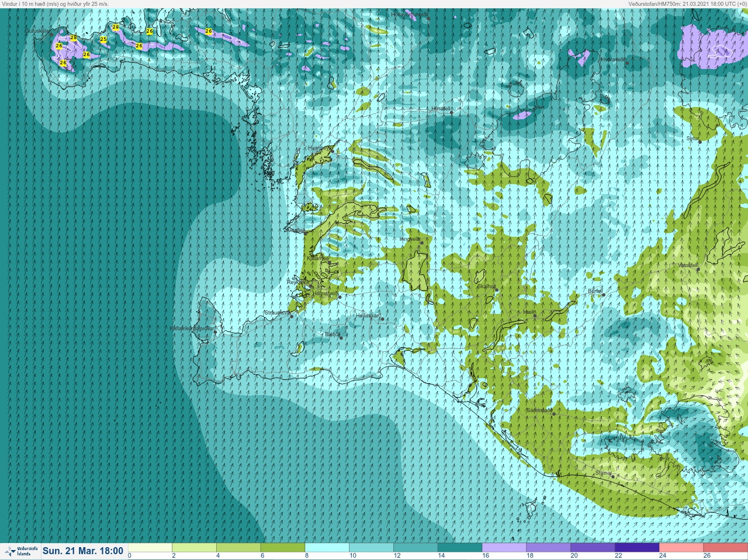Click the light green 2–4 m/s legend swatch
This screenshot has width=748, height=560.
195,548
